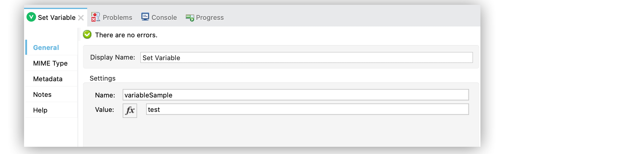Click the Console monitor icon
The image size is (644, 154).
point(145,17)
